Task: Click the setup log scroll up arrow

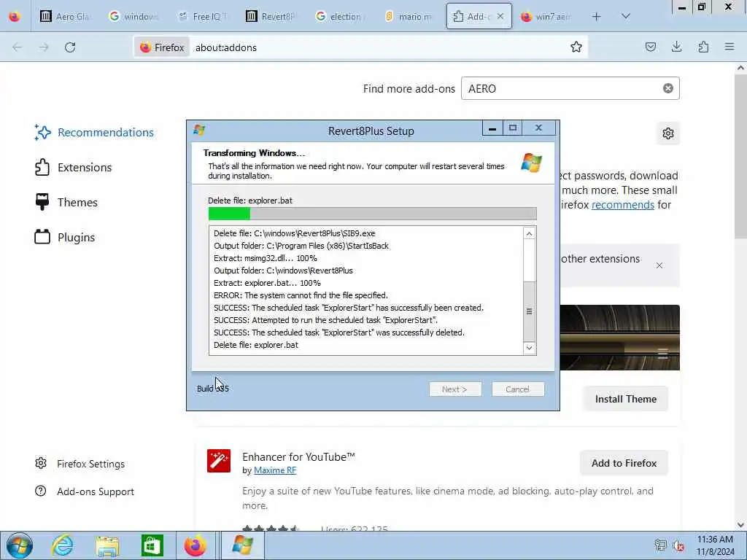Action: (x=529, y=233)
